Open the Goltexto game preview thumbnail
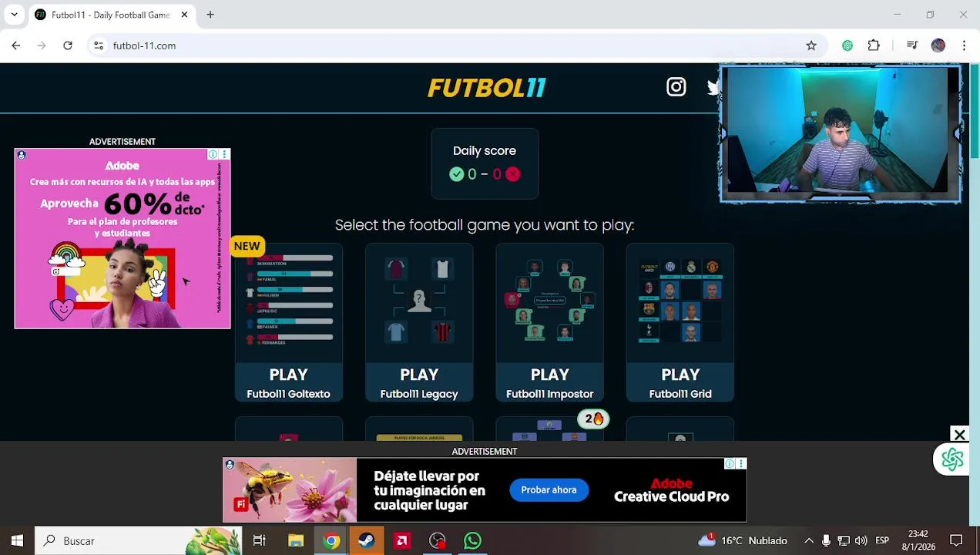This screenshot has height=555, width=980. point(289,301)
